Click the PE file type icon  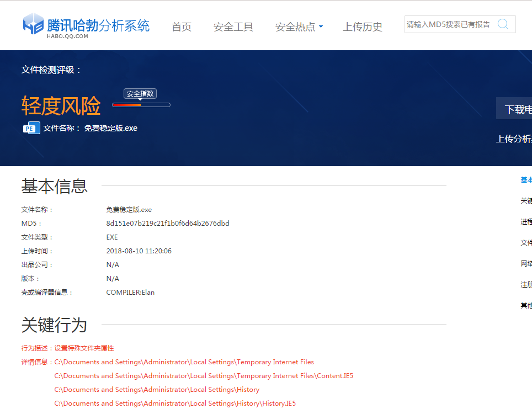[x=30, y=128]
